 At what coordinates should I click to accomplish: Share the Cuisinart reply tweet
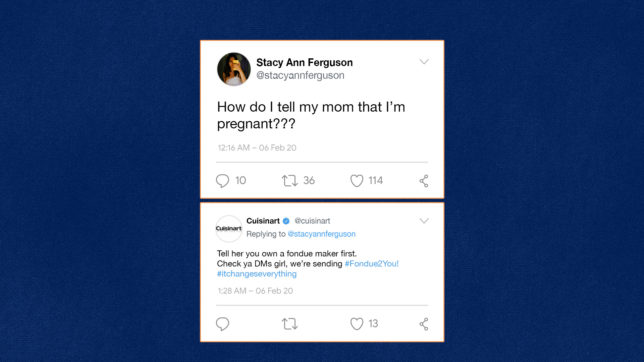pyautogui.click(x=424, y=324)
